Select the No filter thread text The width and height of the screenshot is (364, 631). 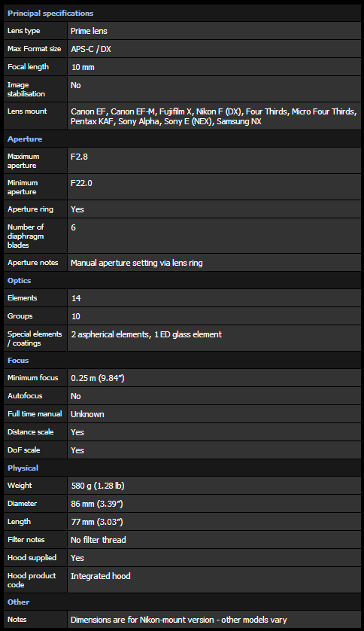99,540
